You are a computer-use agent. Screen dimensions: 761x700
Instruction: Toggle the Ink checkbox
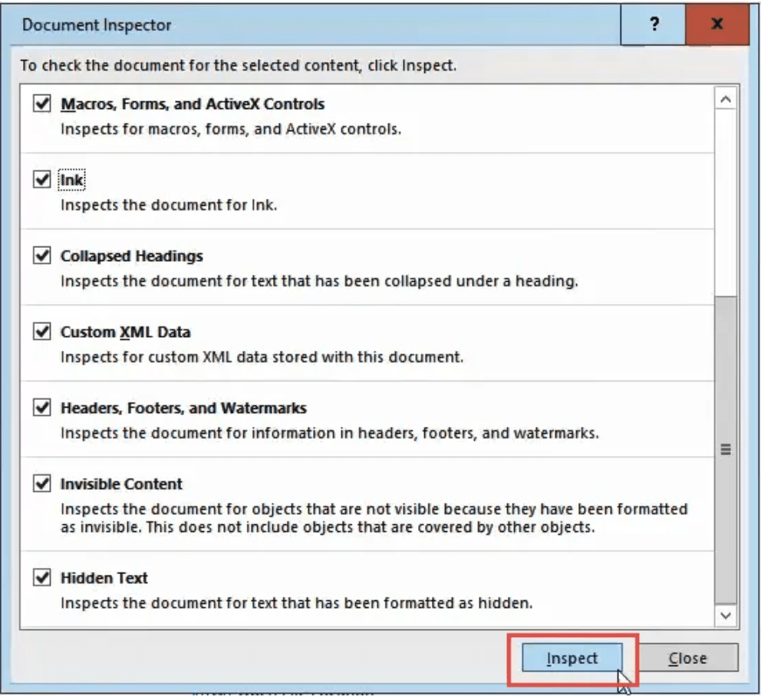point(41,179)
